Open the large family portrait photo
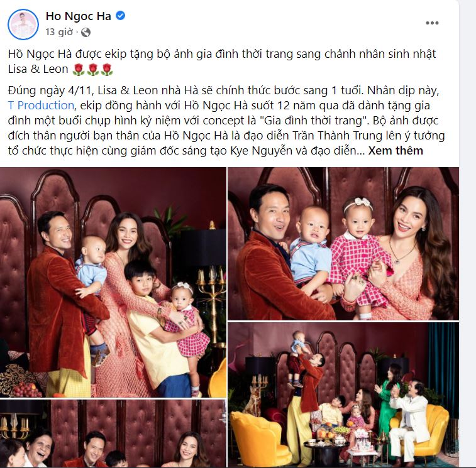 [x=113, y=282]
